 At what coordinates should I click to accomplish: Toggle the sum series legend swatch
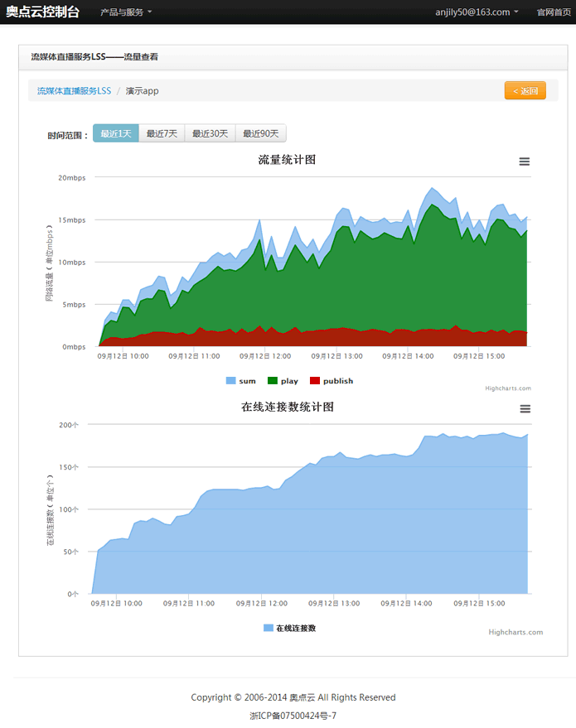[231, 381]
